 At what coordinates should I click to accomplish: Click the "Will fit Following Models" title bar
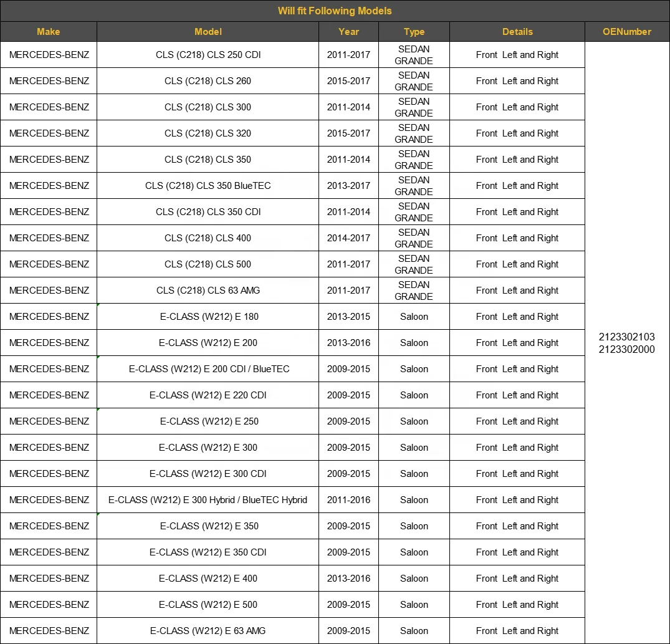pyautogui.click(x=335, y=11)
